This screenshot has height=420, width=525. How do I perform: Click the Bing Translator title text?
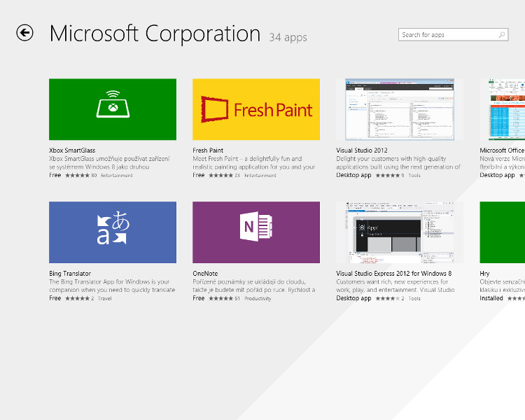[x=70, y=274]
